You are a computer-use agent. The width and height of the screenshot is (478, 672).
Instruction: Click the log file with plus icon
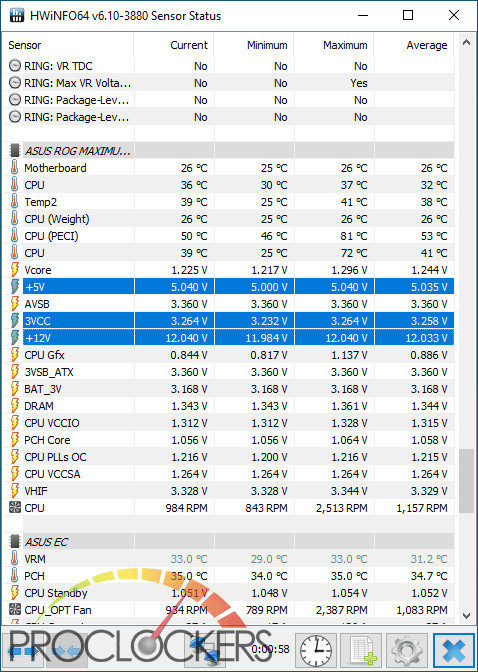[x=362, y=650]
